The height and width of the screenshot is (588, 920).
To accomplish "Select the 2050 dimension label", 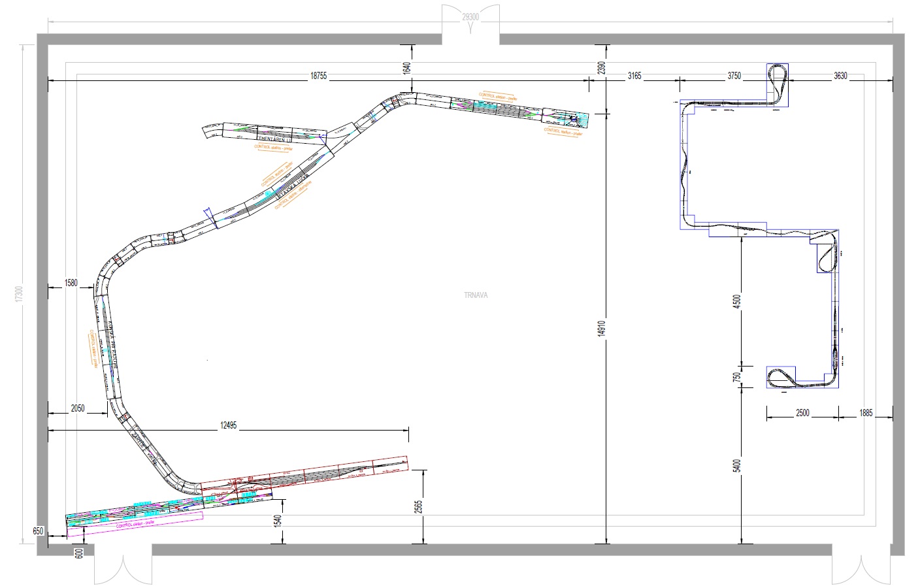I will point(78,408).
